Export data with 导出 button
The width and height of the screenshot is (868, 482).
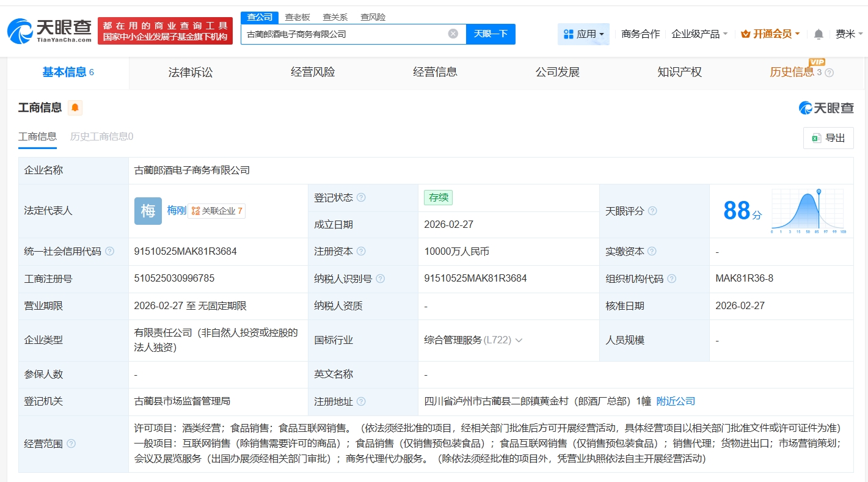click(828, 138)
